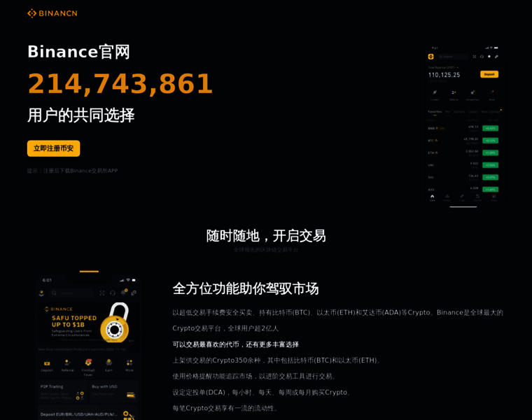
Task: Click the 110,125.25 balance in the phone mockup
Action: tap(444, 75)
